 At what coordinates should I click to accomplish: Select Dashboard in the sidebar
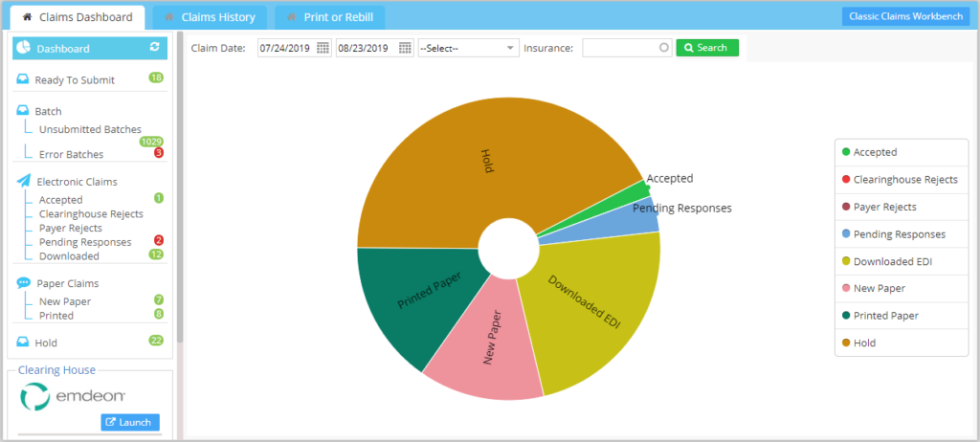point(90,48)
